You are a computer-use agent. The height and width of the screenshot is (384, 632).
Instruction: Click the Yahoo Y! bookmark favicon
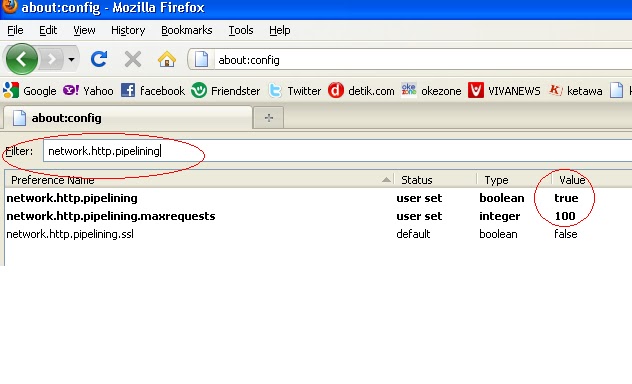pyautogui.click(x=71, y=90)
